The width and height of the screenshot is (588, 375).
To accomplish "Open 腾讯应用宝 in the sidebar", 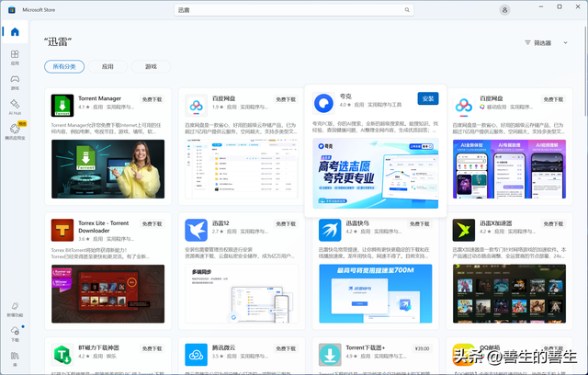I will point(15,131).
